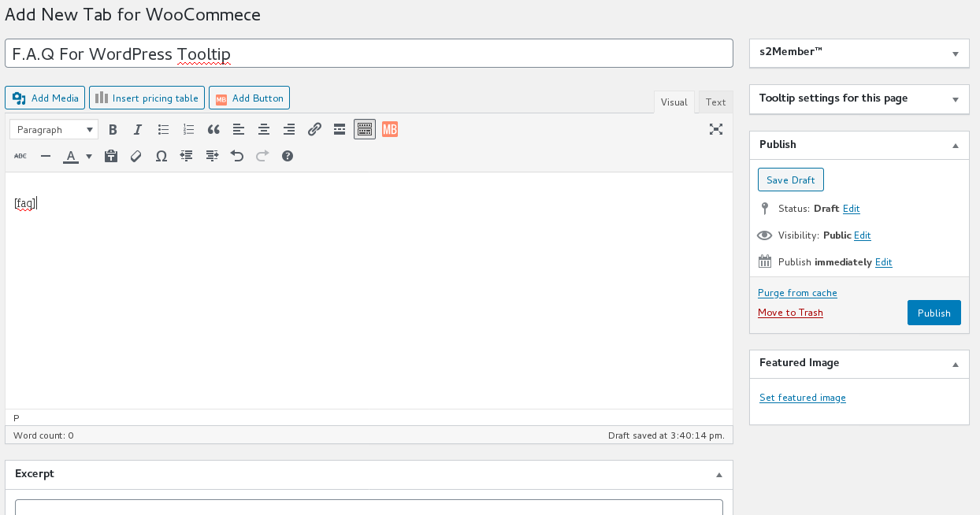This screenshot has height=515, width=980.
Task: Apply italic formatting
Action: pyautogui.click(x=138, y=129)
